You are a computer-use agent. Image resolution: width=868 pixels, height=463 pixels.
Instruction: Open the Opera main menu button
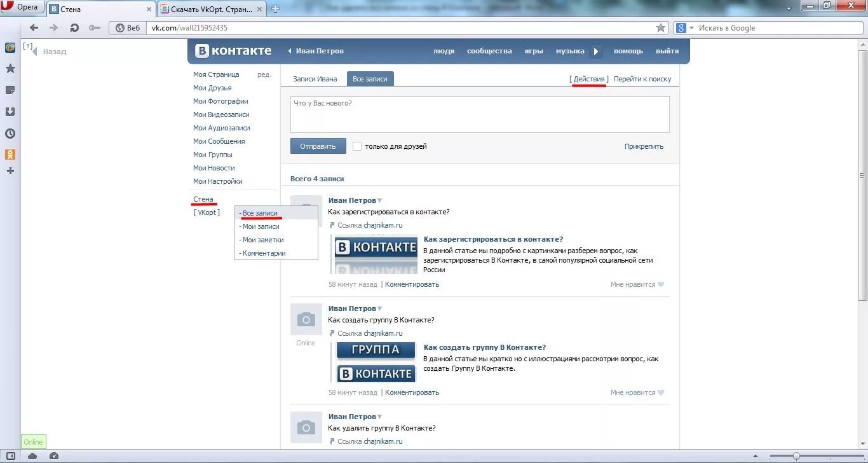[23, 7]
